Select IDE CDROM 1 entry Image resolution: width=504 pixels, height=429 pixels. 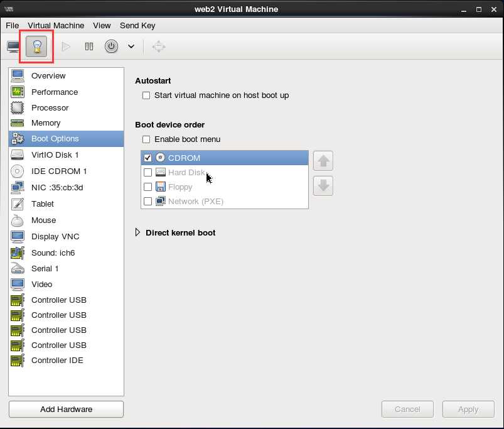click(66, 171)
